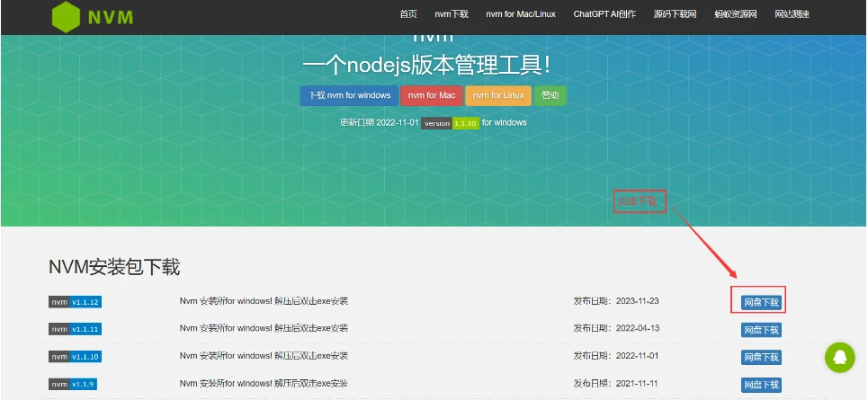The width and height of the screenshot is (868, 400).
Task: Click the nvm v1.1.10 version badge
Action: [x=75, y=357]
